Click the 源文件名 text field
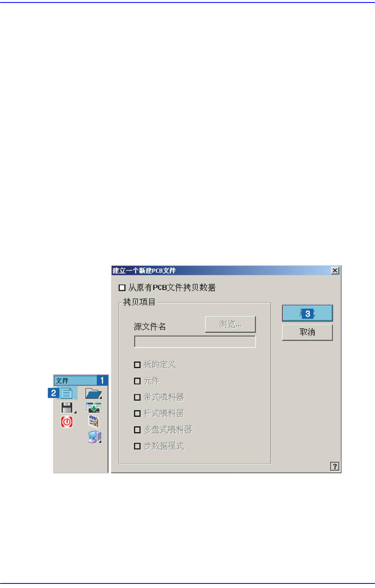Viewport: 375px width, 588px height. click(195, 341)
